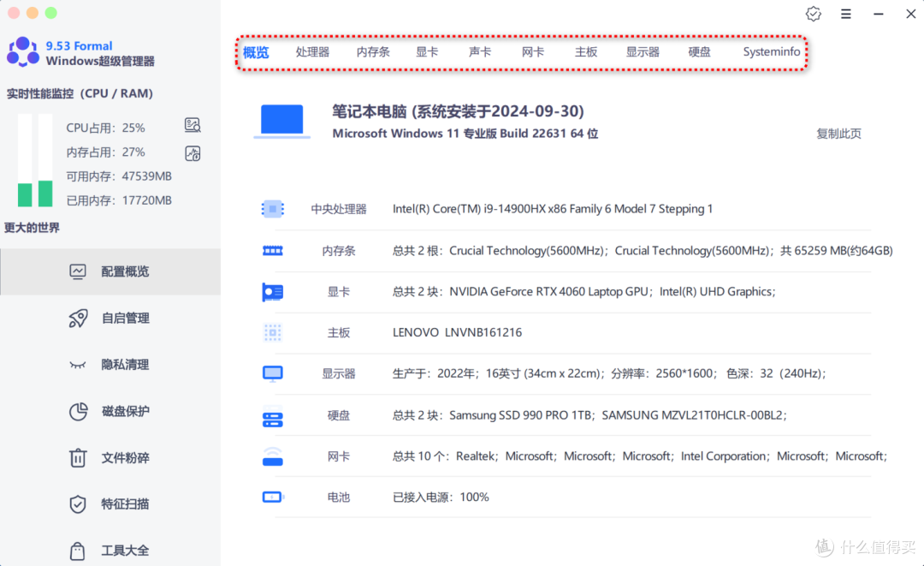Viewport: 924px width, 566px height.
Task: Click the rocket icon for 自启管理
Action: click(x=78, y=319)
